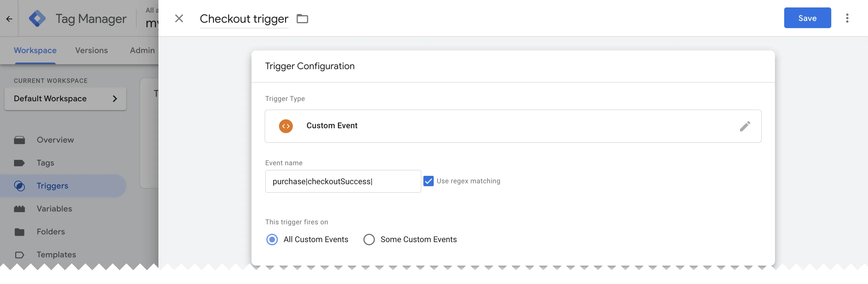Expand the Default Workspace chevron
The image size is (868, 284).
click(115, 98)
